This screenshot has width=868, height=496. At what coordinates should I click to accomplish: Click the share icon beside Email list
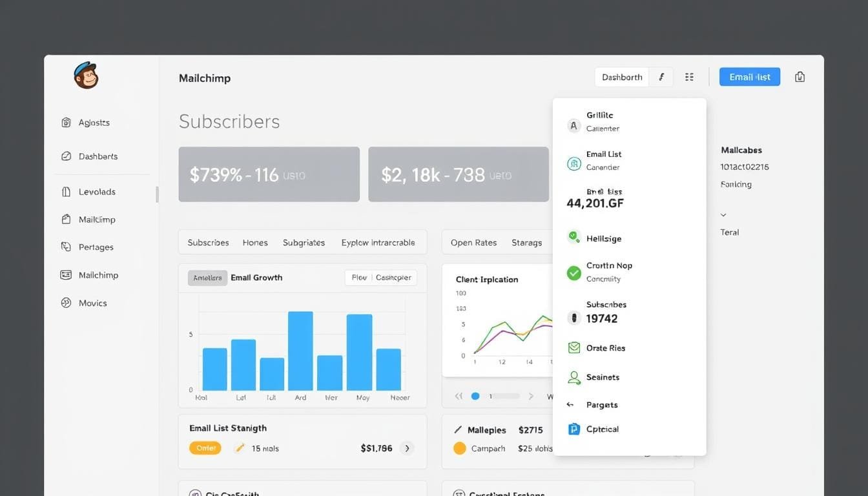[800, 77]
